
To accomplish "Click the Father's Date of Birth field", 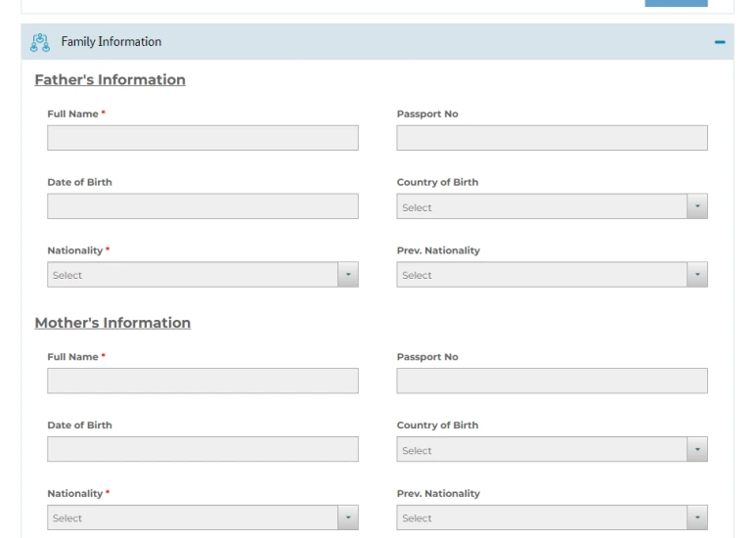I will 202,206.
